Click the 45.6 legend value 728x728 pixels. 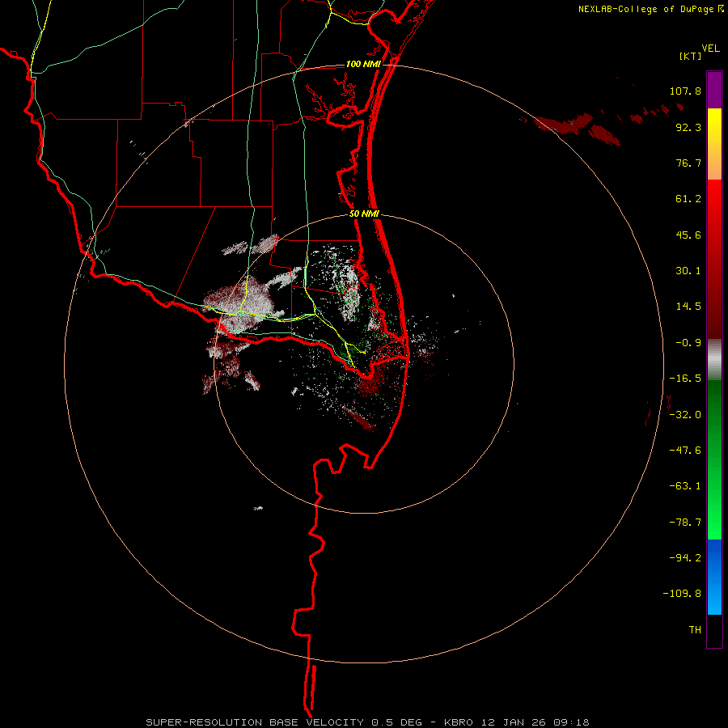[688, 235]
